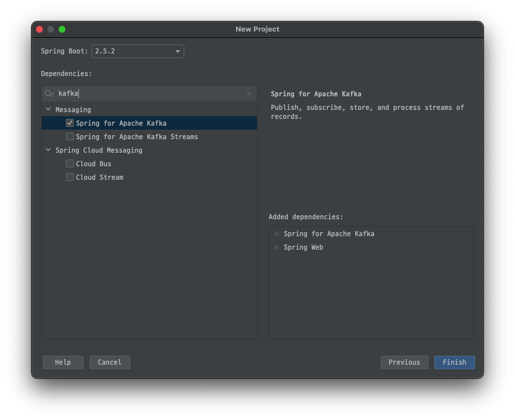Select the Spring for Apache Kafka Streams row
The height and width of the screenshot is (420, 515).
click(149, 136)
